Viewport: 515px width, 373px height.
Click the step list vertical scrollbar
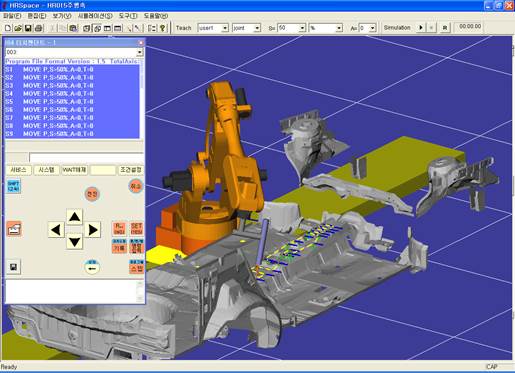click(142, 100)
